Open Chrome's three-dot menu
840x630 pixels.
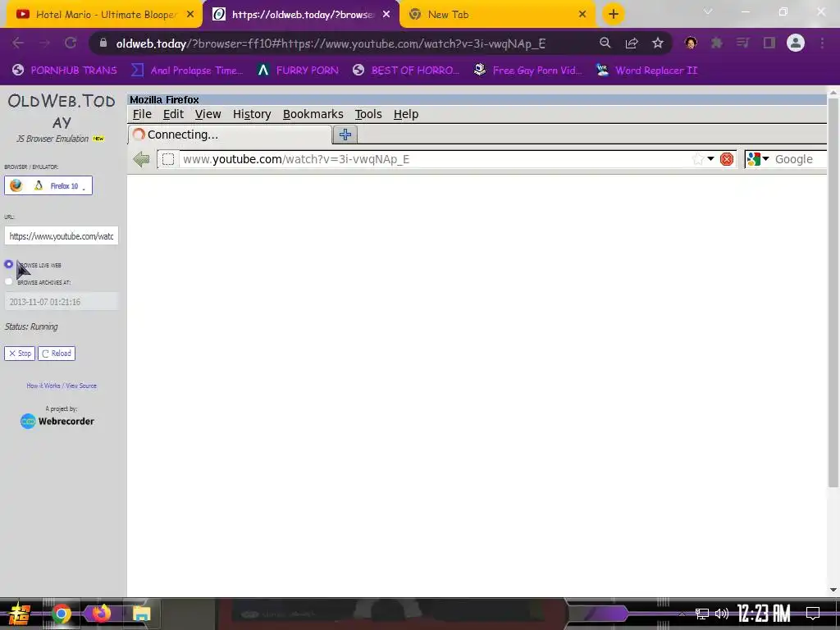click(x=822, y=43)
